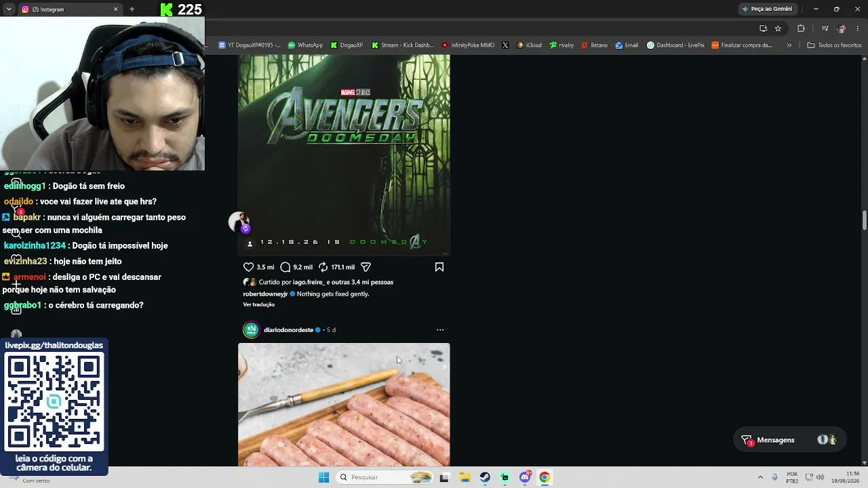Viewport: 868px width, 488px height.
Task: Click the 9,2 mil comment count
Action: pyautogui.click(x=302, y=267)
